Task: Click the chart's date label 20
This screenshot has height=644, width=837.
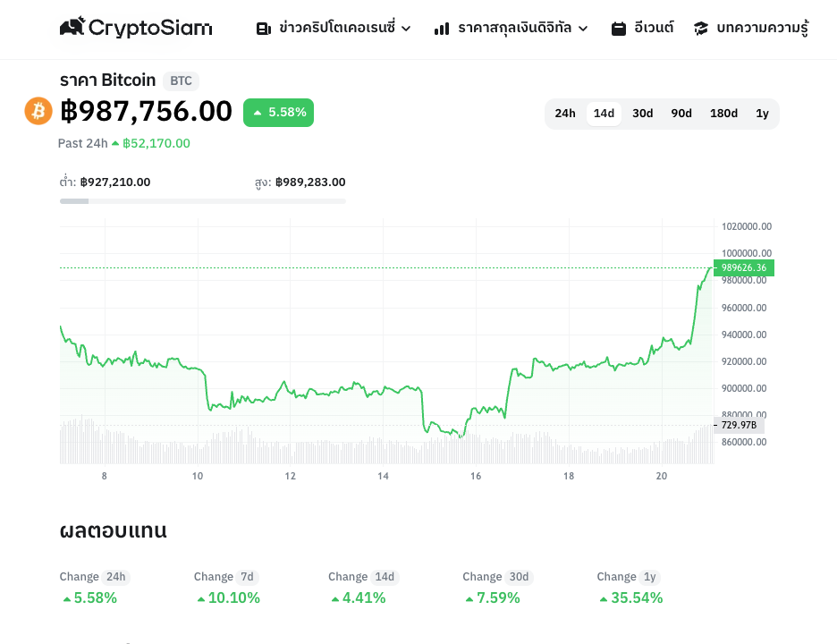Action: pyautogui.click(x=662, y=476)
